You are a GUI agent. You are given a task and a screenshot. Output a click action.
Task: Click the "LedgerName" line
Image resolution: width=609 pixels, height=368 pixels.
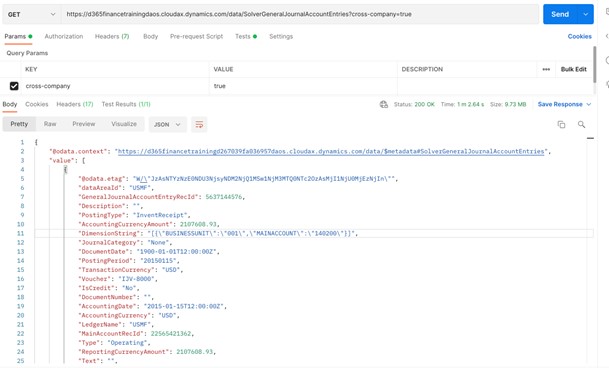(x=116, y=324)
